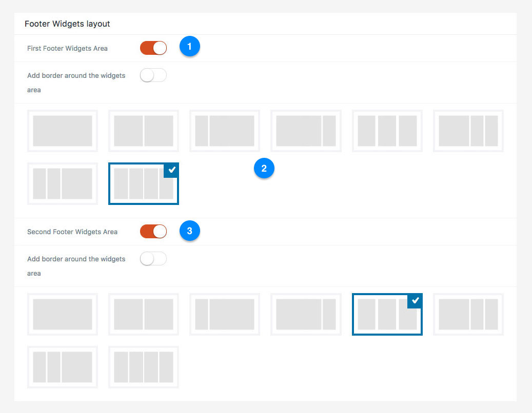Enable border for first widgets area
Viewport: 532px width, 413px height.
tap(153, 75)
